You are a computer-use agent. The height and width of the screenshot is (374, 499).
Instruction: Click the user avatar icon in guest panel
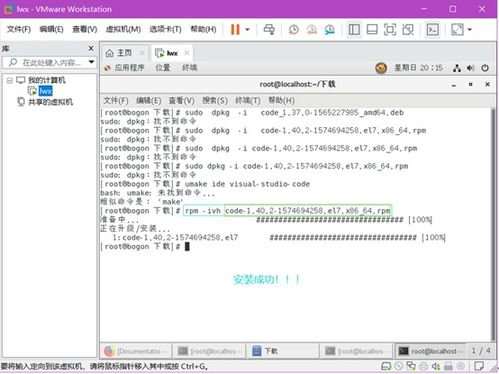[381, 68]
